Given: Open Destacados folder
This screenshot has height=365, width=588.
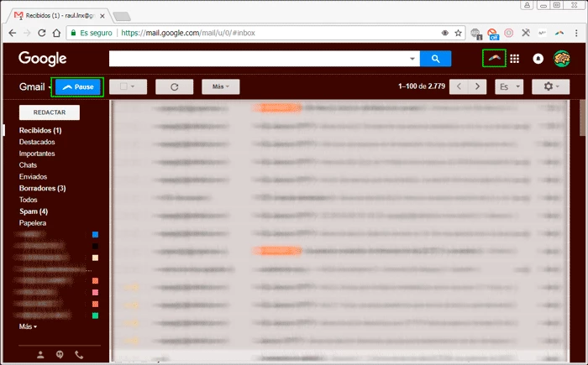Looking at the screenshot, I should 37,142.
